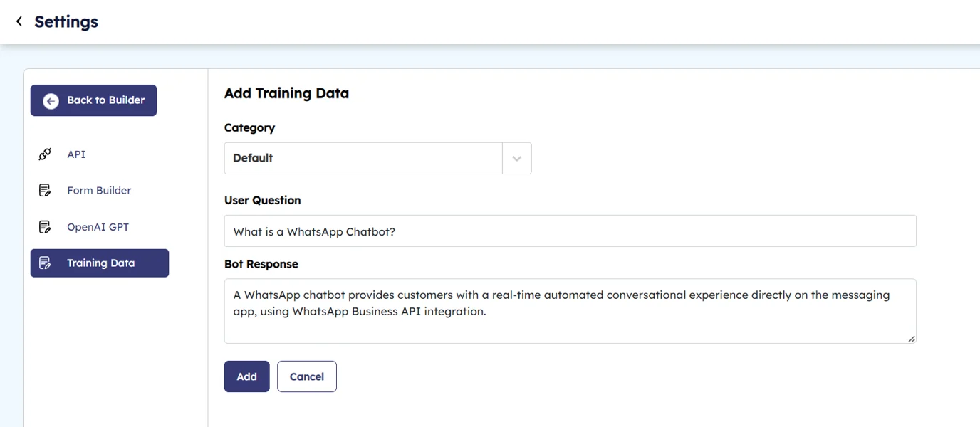Click the Add Training Data heading
This screenshot has width=980, height=427.
[286, 93]
